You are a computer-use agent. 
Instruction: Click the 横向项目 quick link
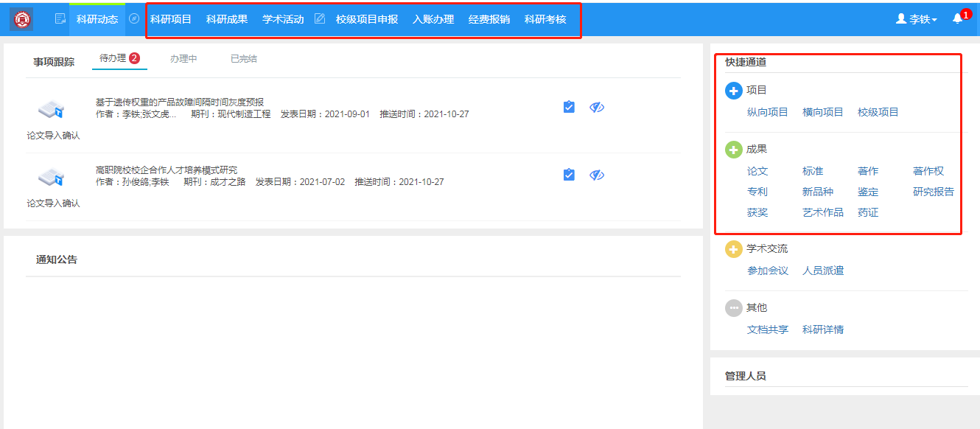(x=823, y=112)
